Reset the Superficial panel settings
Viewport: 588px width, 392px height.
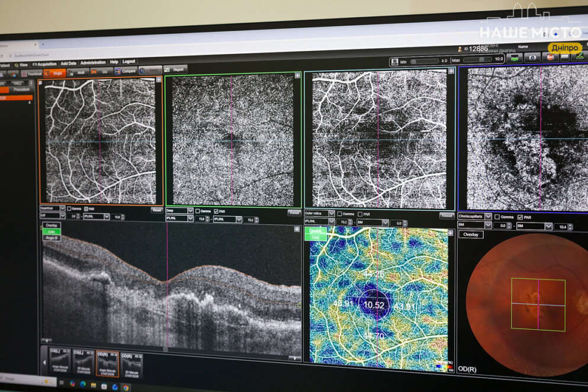click(157, 210)
